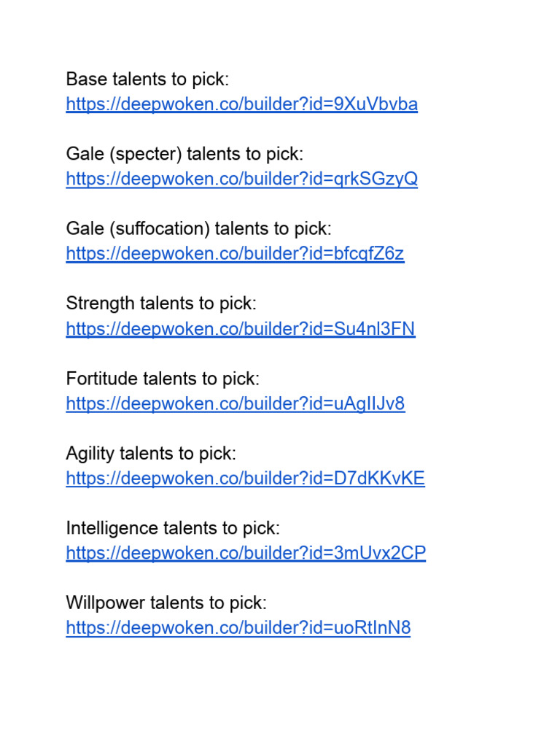Click the "Base talents to pick:" text

point(147,80)
